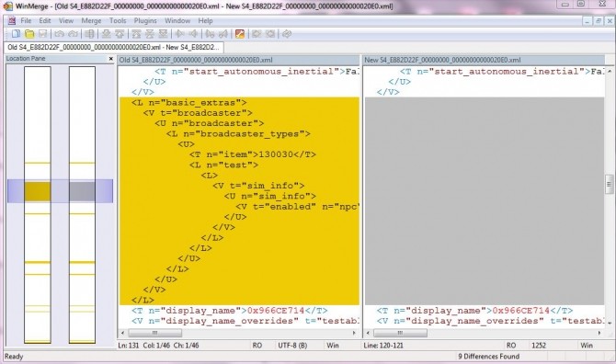Click the Redo toolbar icon
Viewport: 616px width, 364px height.
(x=73, y=34)
